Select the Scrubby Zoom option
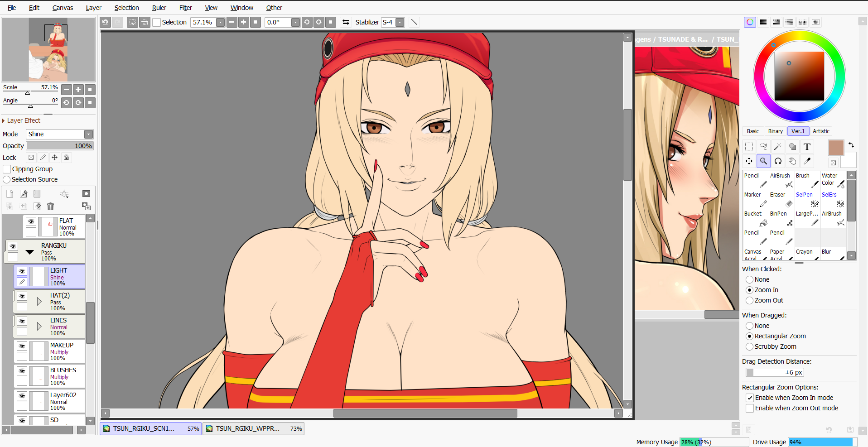Viewport: 868px width, 447px height. [750, 346]
